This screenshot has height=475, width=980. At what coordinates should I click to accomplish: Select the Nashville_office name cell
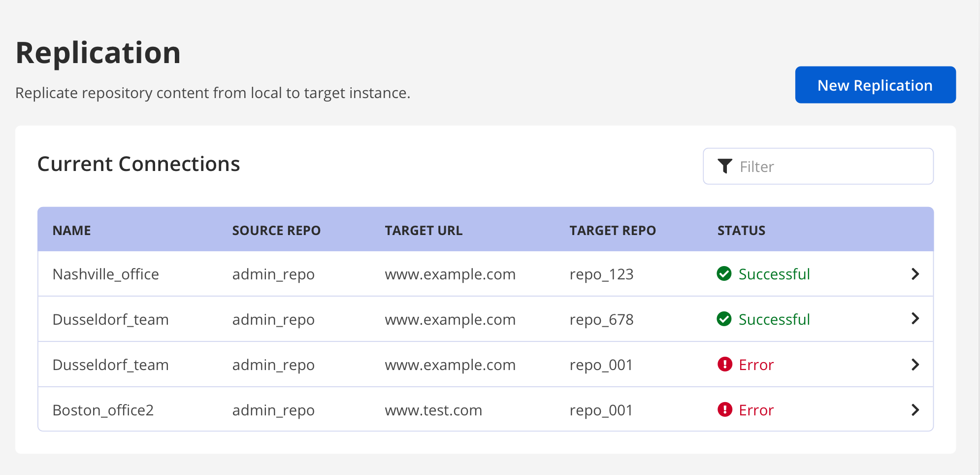coord(106,274)
